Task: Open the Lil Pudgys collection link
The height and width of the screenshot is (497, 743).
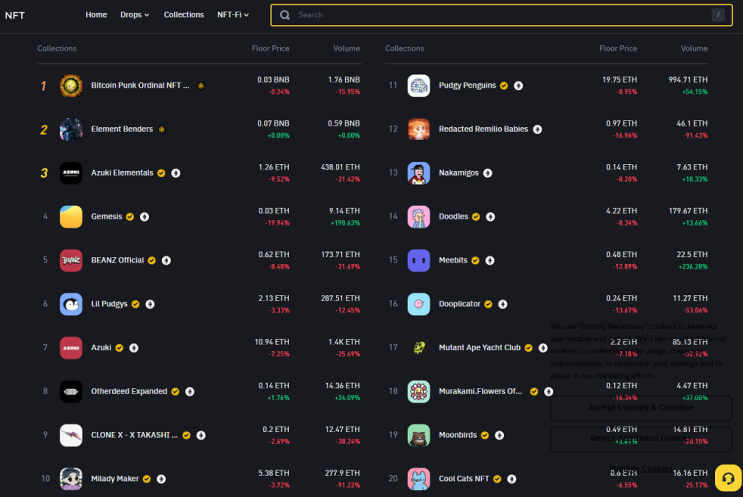Action: click(109, 304)
